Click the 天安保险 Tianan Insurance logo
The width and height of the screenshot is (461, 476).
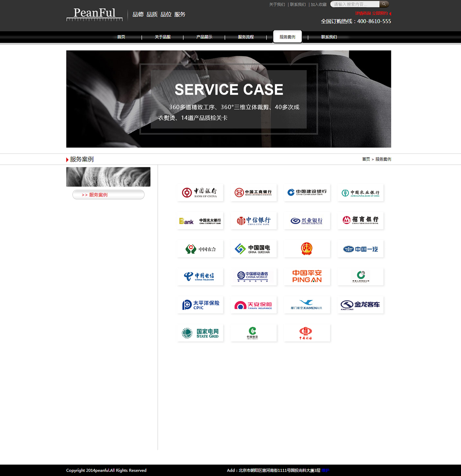click(254, 305)
